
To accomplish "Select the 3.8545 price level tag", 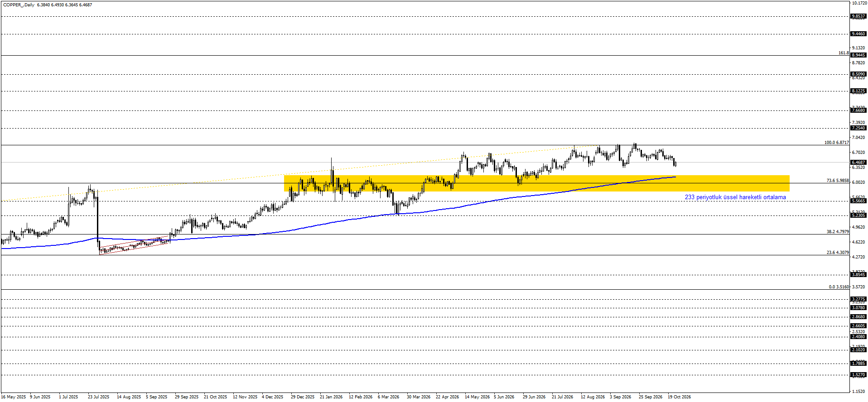I will [858, 275].
